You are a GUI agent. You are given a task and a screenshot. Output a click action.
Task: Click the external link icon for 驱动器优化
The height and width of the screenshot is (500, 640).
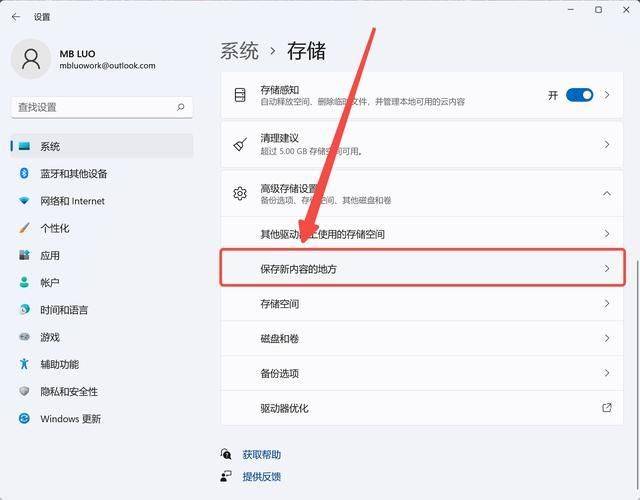[607, 407]
